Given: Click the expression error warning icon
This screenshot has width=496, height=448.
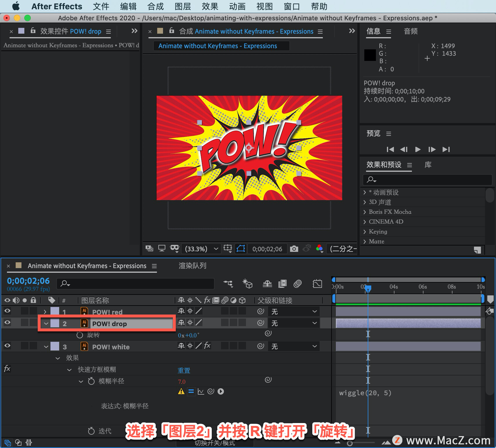Looking at the screenshot, I should (x=181, y=391).
